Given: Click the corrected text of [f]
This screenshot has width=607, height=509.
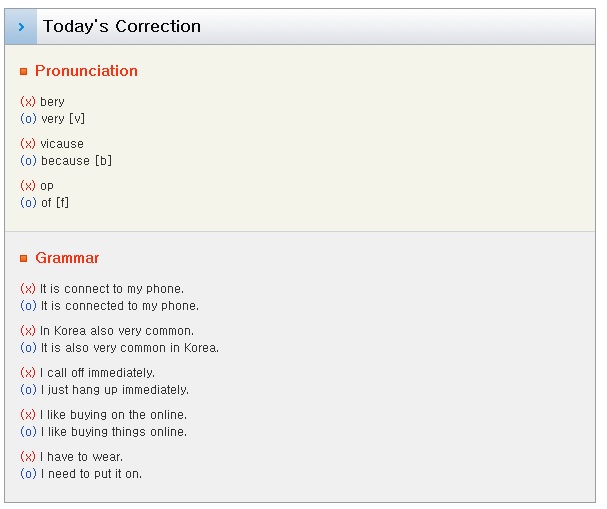Looking at the screenshot, I should tap(55, 202).
